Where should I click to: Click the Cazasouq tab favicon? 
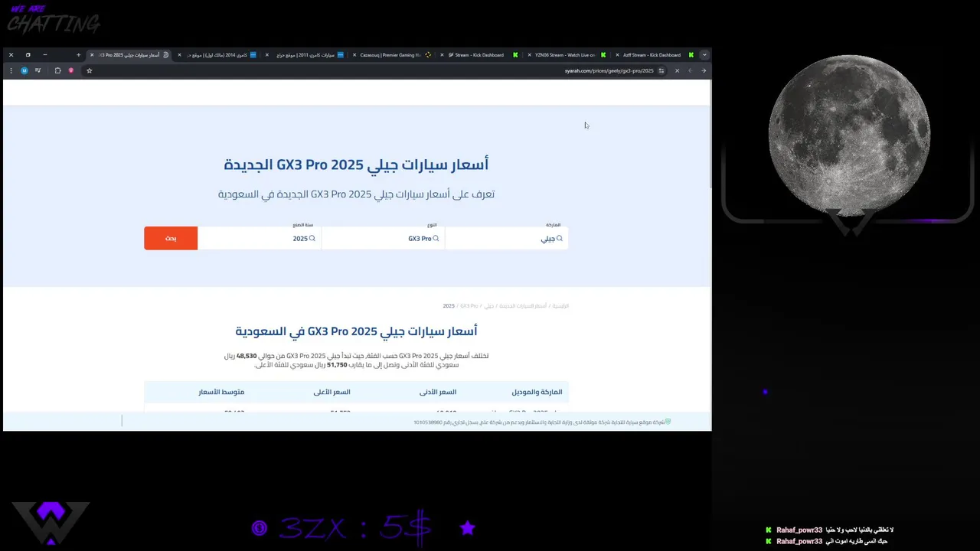tap(428, 55)
